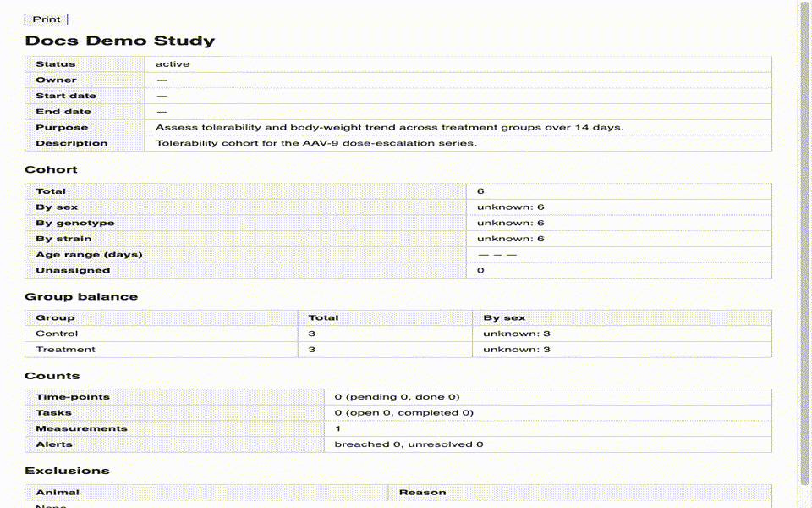Click the 'Treatment' group row
812x508 pixels.
[x=398, y=350]
